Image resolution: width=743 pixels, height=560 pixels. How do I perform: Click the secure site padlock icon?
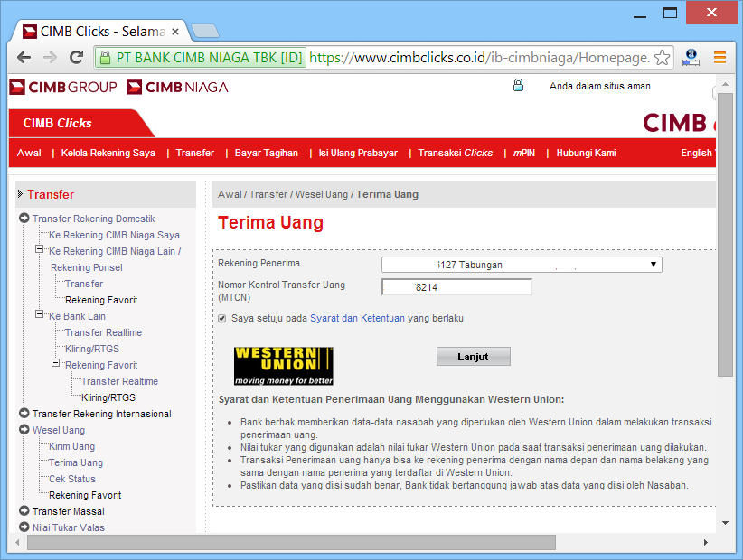519,85
